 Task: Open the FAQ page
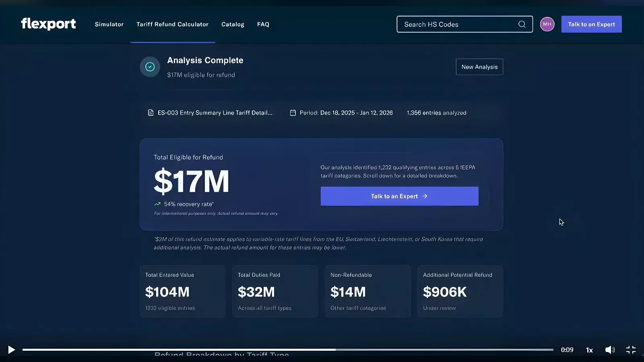pyautogui.click(x=263, y=24)
